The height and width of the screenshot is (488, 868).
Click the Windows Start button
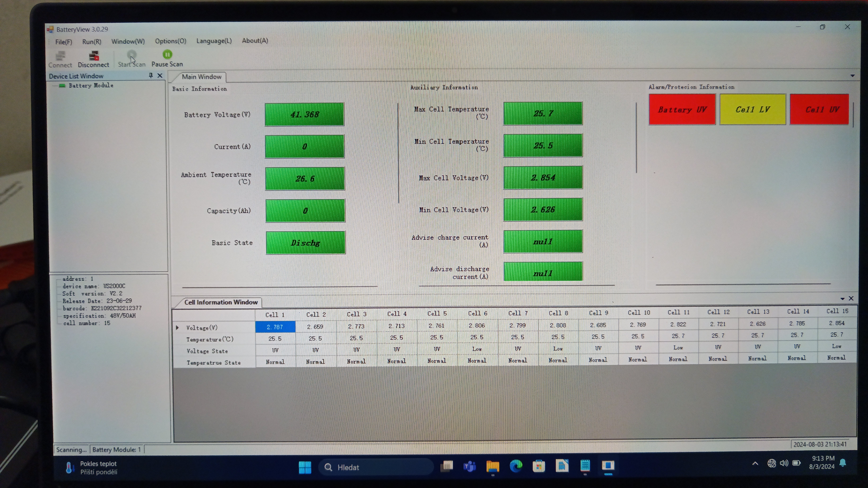(x=305, y=467)
